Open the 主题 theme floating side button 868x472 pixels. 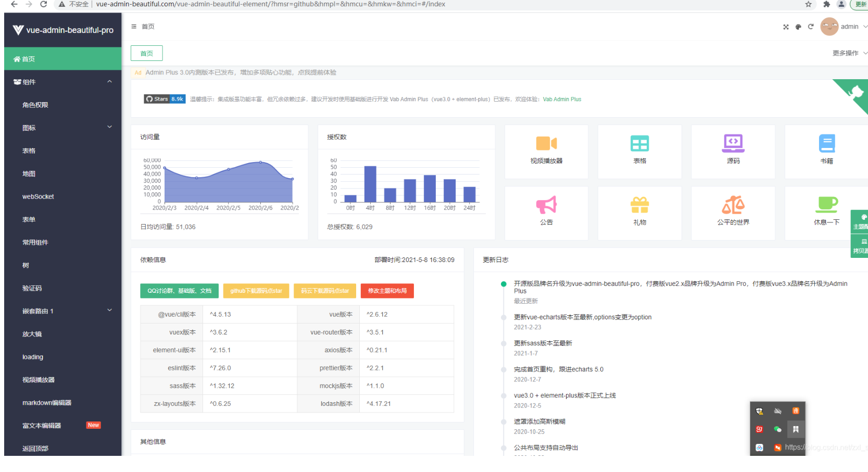(x=860, y=221)
